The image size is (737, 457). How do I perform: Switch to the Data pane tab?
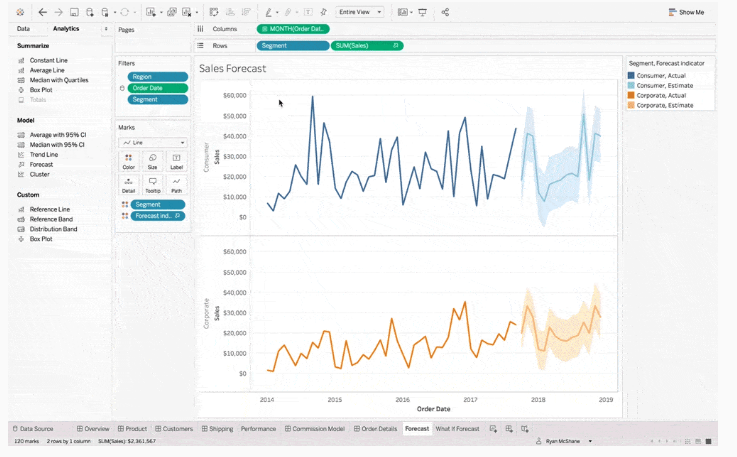(24, 29)
